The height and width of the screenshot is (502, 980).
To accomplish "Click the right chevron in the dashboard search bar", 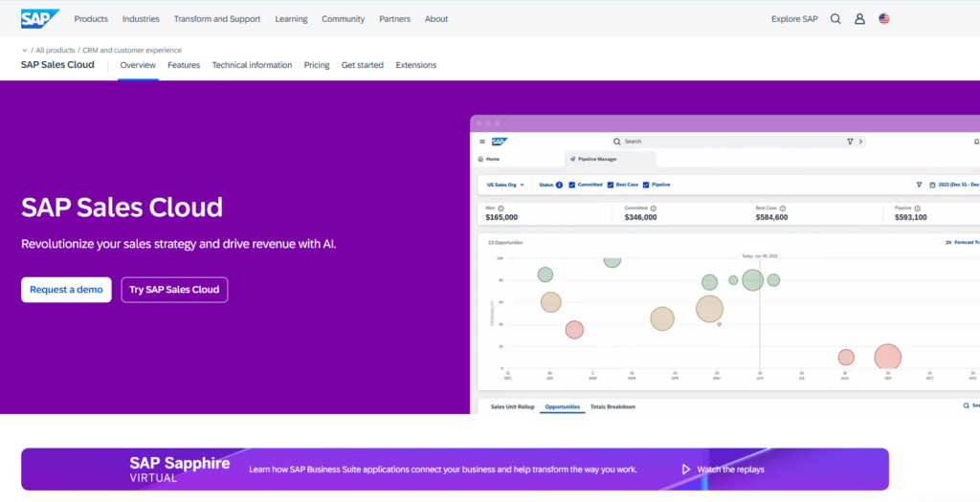I will tap(860, 142).
